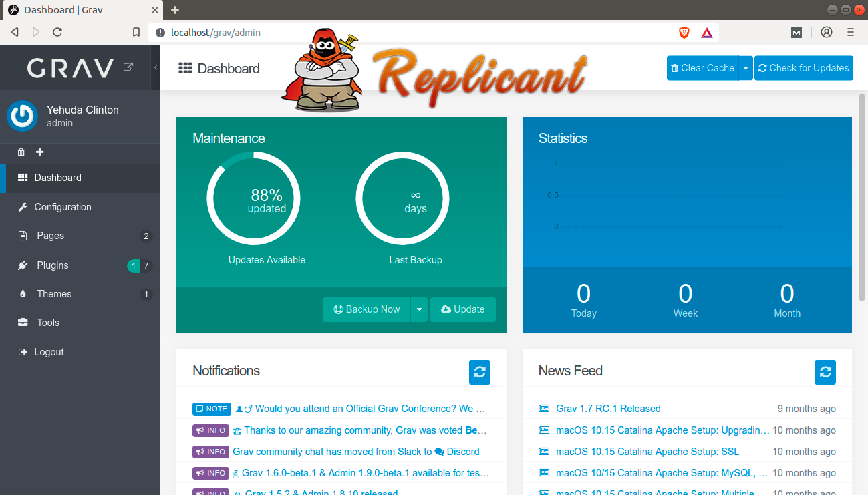This screenshot has width=868, height=495.
Task: Select the Dashboard | Grav browser tab
Action: [82, 10]
